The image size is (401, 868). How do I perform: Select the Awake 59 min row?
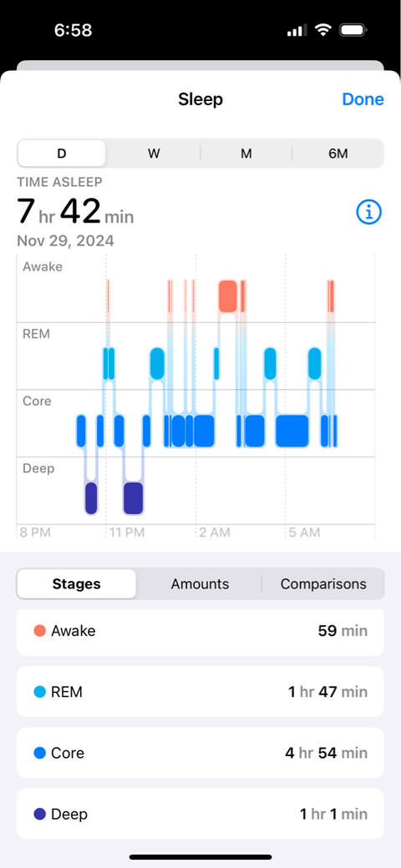click(x=200, y=632)
